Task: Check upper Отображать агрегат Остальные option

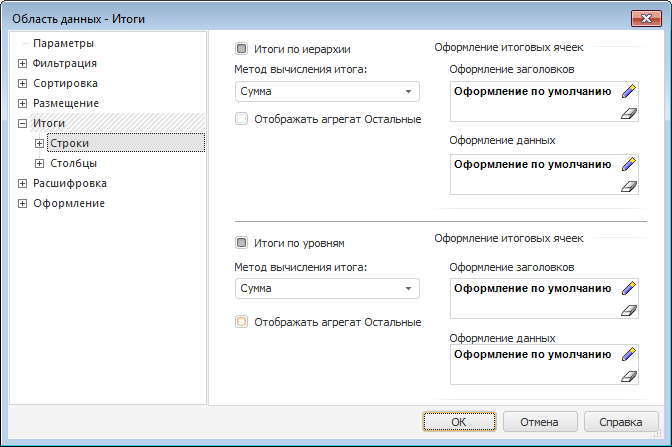Action: click(241, 119)
